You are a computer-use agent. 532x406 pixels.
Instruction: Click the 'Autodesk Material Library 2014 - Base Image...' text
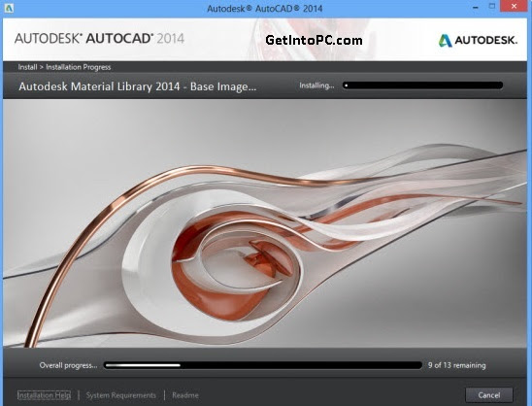click(138, 86)
